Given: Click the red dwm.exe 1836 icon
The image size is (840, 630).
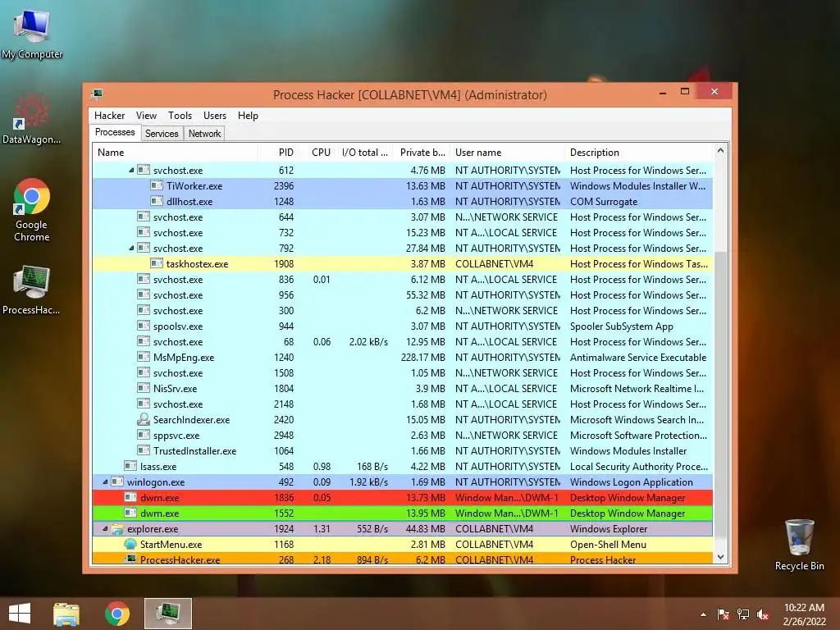Looking at the screenshot, I should pyautogui.click(x=130, y=497).
